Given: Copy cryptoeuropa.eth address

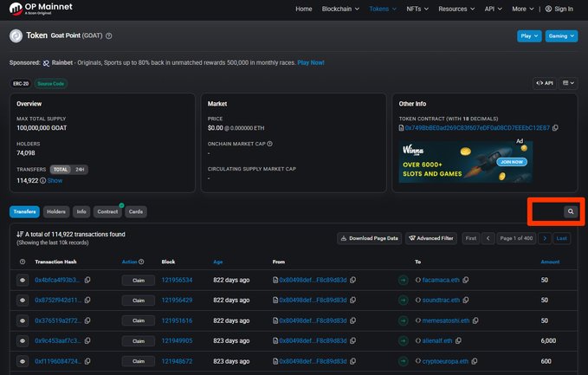Looking at the screenshot, I should [x=475, y=361].
